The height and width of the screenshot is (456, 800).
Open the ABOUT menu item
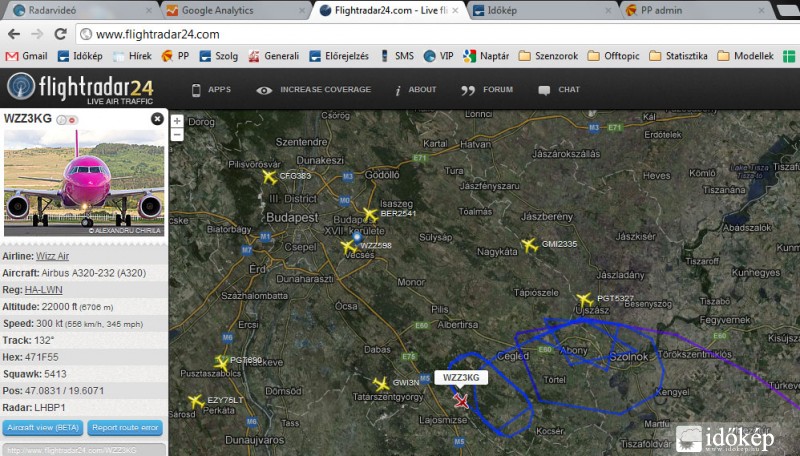click(x=415, y=90)
